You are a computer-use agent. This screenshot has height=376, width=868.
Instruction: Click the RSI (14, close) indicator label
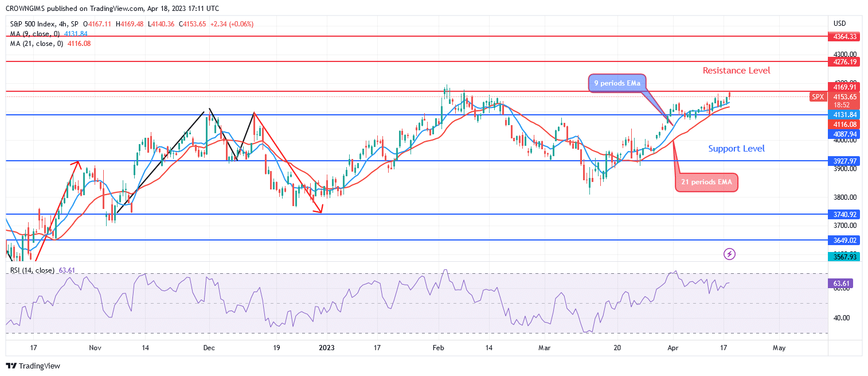point(32,270)
